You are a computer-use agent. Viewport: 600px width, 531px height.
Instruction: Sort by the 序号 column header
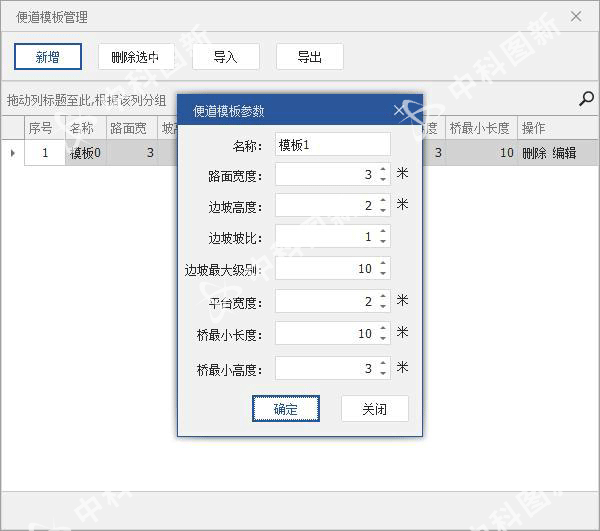click(40, 128)
